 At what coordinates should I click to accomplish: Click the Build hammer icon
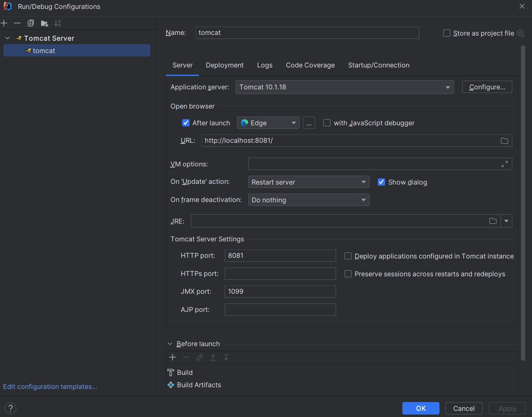[171, 372]
